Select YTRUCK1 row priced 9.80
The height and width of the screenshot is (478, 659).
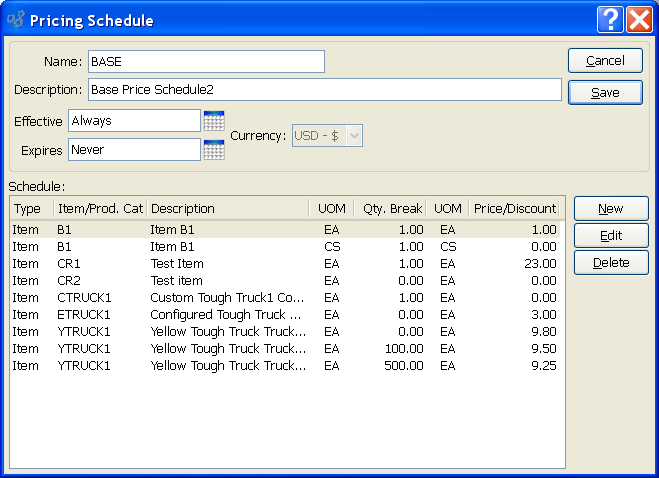[285, 332]
